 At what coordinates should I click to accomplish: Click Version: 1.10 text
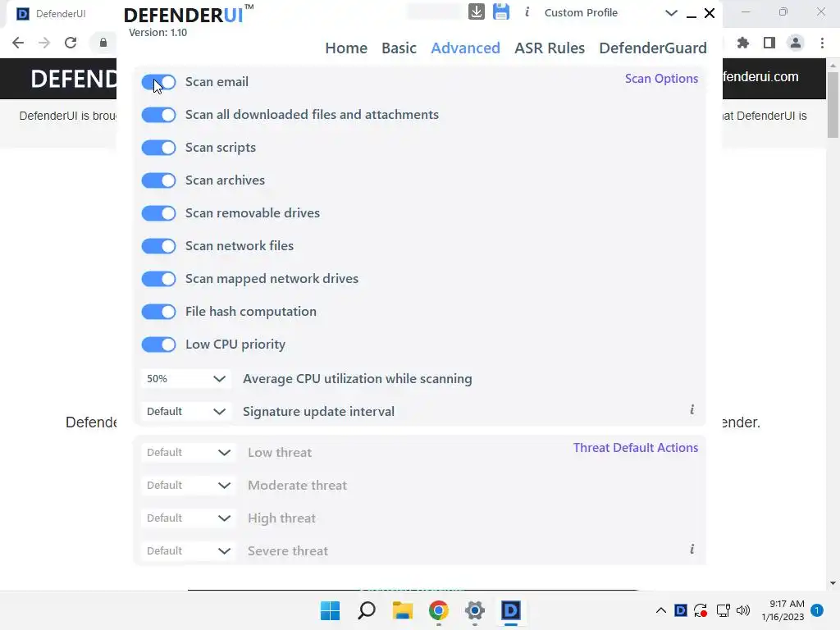[158, 33]
